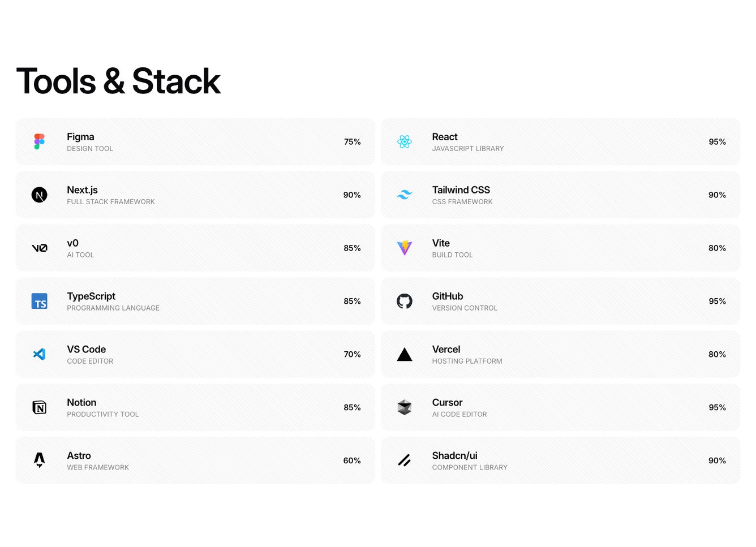Select the Shadcn/ui slashes icon
The height and width of the screenshot is (547, 756).
coord(405,460)
